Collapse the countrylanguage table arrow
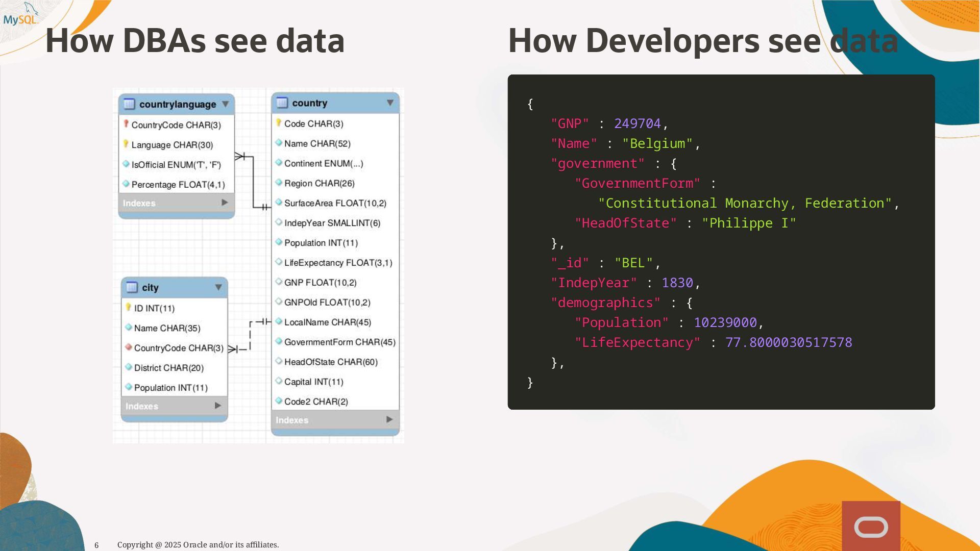980x551 pixels. [225, 104]
